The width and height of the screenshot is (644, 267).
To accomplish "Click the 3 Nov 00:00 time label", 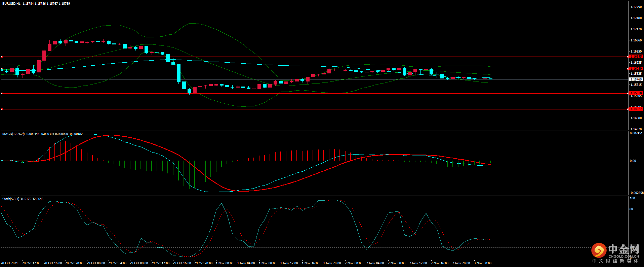I will [483, 263].
